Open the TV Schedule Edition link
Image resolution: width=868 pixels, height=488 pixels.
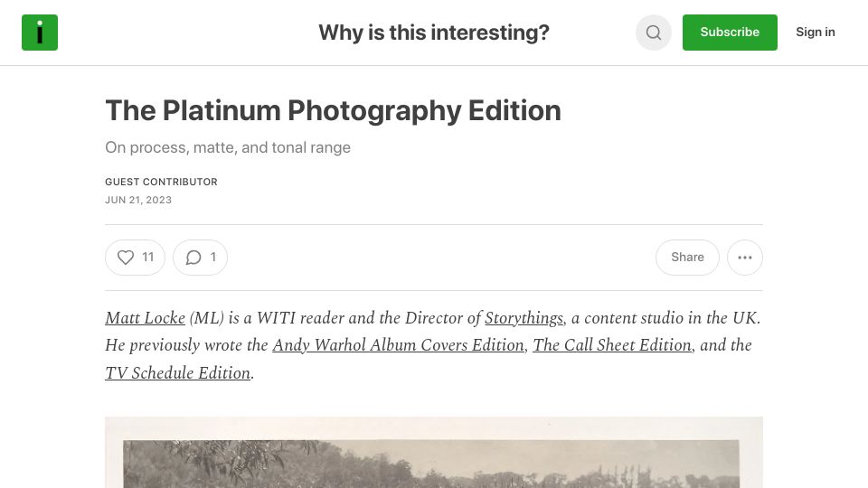pyautogui.click(x=178, y=372)
